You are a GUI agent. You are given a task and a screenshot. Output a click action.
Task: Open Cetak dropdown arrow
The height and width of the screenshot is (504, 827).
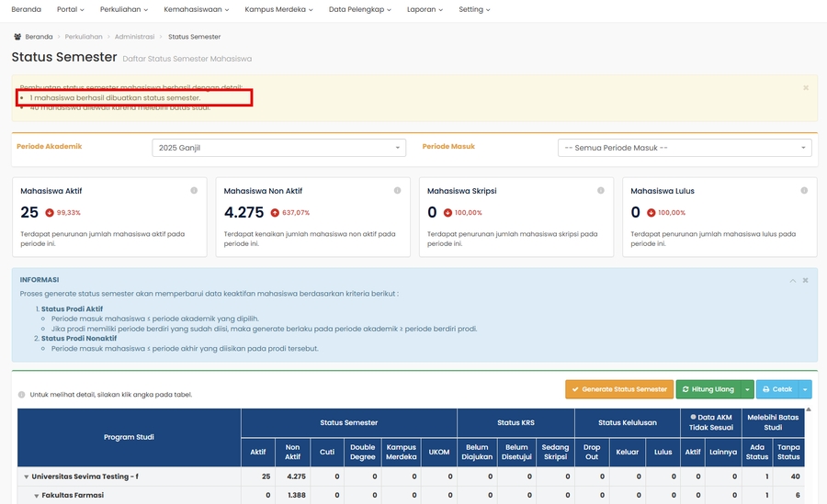[x=805, y=389]
